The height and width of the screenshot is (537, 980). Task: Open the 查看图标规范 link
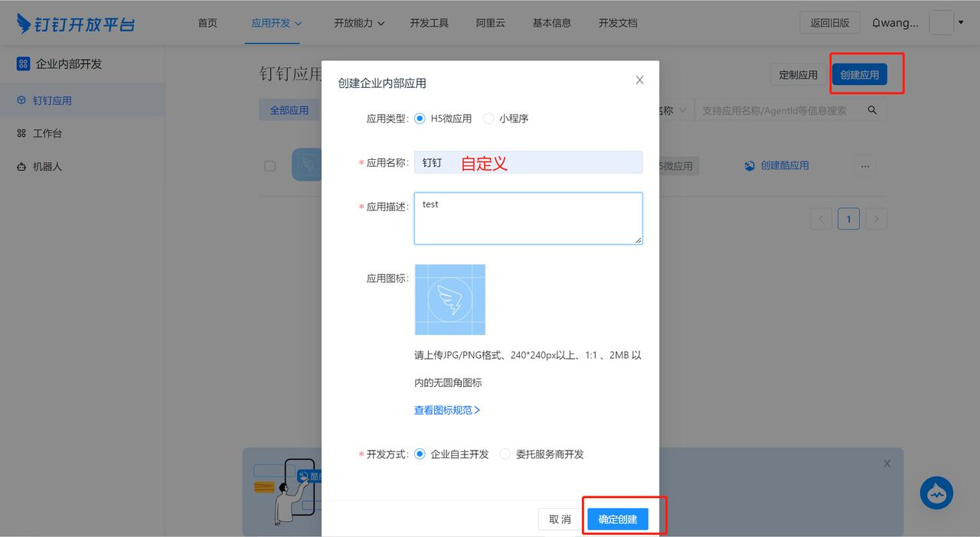point(447,410)
